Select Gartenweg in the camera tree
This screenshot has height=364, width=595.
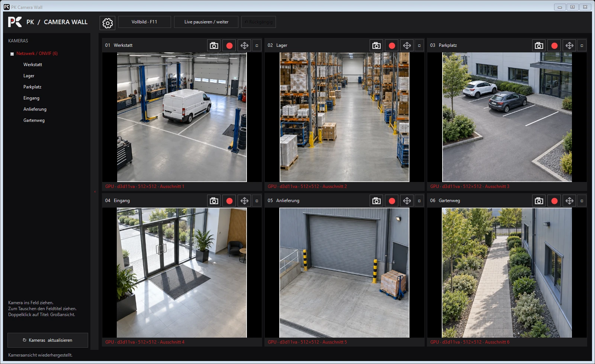click(x=34, y=120)
